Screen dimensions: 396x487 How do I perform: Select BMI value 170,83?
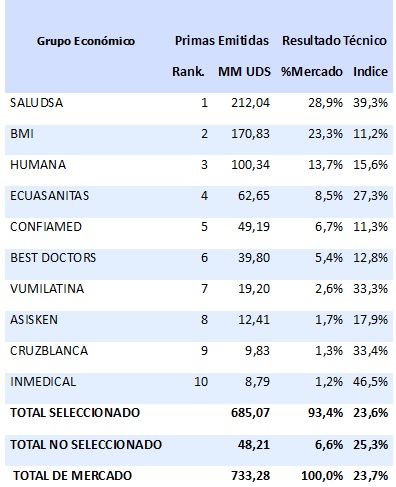click(x=251, y=134)
